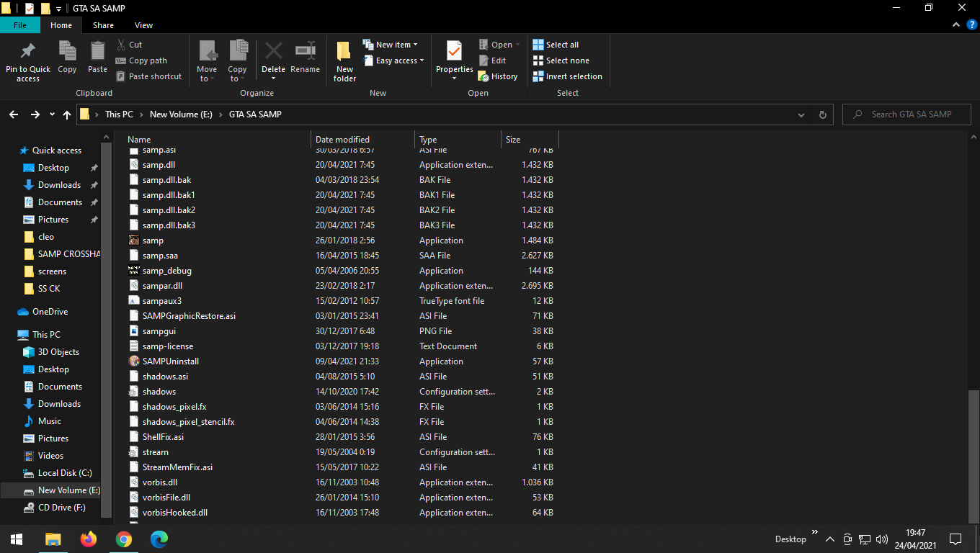
Task: Open the Move to dropdown
Action: 207,60
